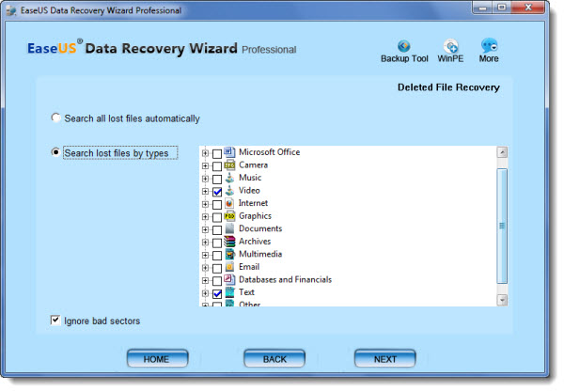Toggle the Ignore bad sectors checkbox
The height and width of the screenshot is (392, 564).
[55, 320]
